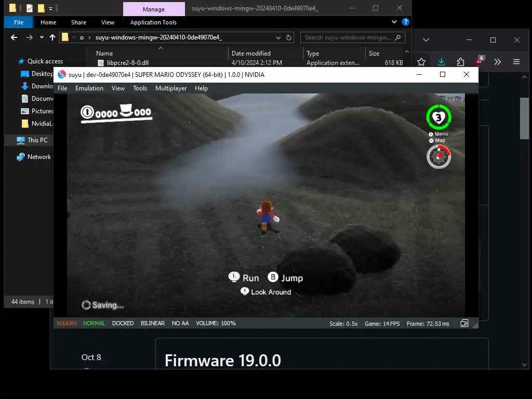Toggle the NO AA anti-aliasing setting
The height and width of the screenshot is (399, 532).
coord(180,323)
